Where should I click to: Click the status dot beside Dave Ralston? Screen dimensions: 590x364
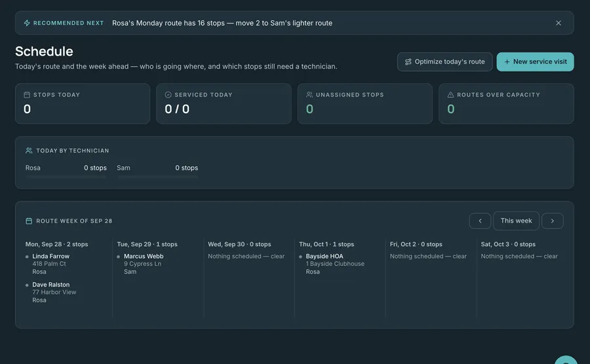coord(27,285)
